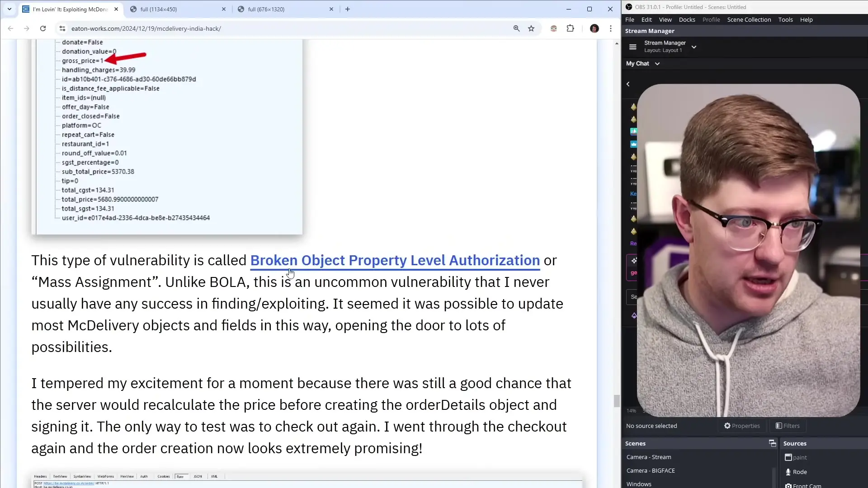Expand the Stream Manager layout dropdown
This screenshot has width=868, height=488.
(x=694, y=47)
